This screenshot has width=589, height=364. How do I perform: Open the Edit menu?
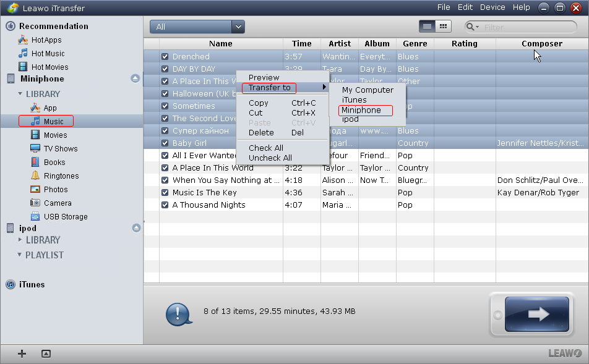(465, 7)
